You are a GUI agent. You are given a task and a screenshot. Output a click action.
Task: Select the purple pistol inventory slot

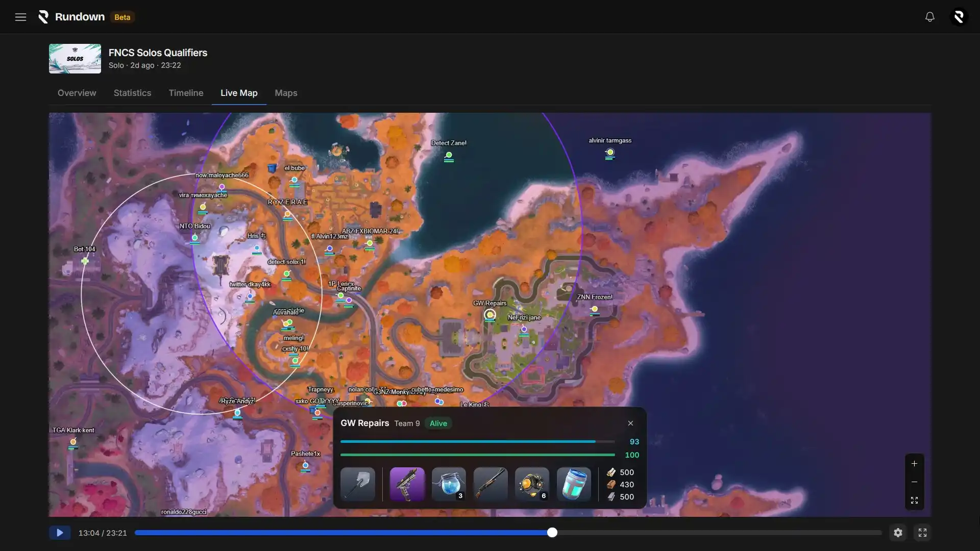coord(407,484)
